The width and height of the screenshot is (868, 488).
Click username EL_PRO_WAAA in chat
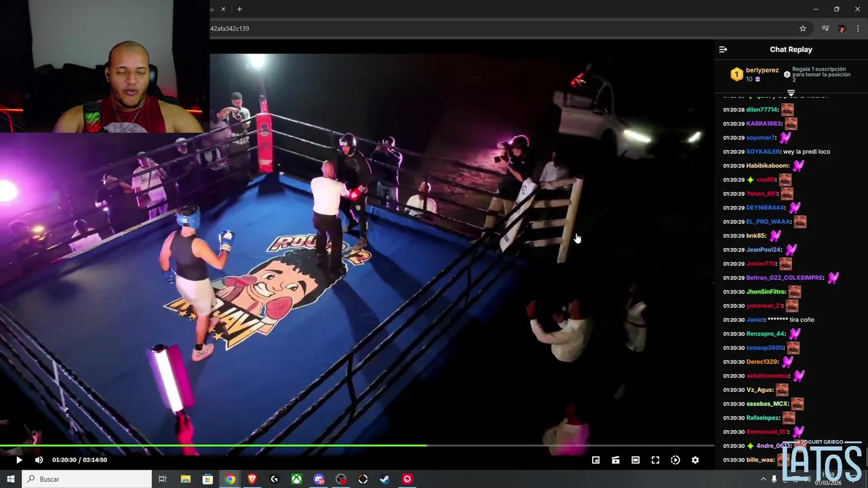click(768, 222)
